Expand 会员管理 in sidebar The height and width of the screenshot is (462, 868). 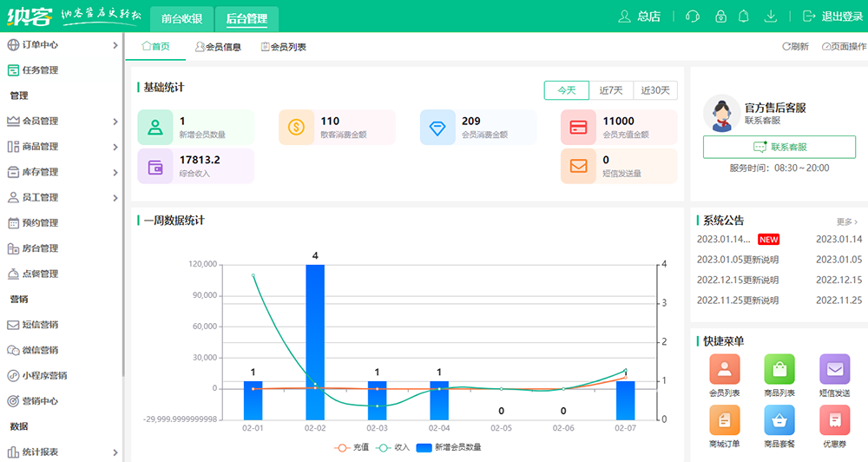pyautogui.click(x=61, y=122)
